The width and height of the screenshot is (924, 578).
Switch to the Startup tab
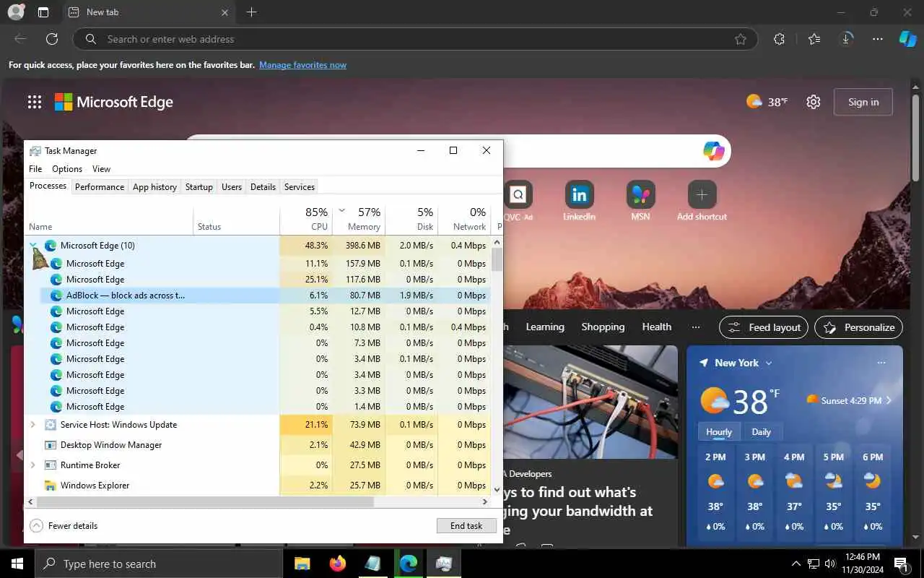[x=199, y=186]
